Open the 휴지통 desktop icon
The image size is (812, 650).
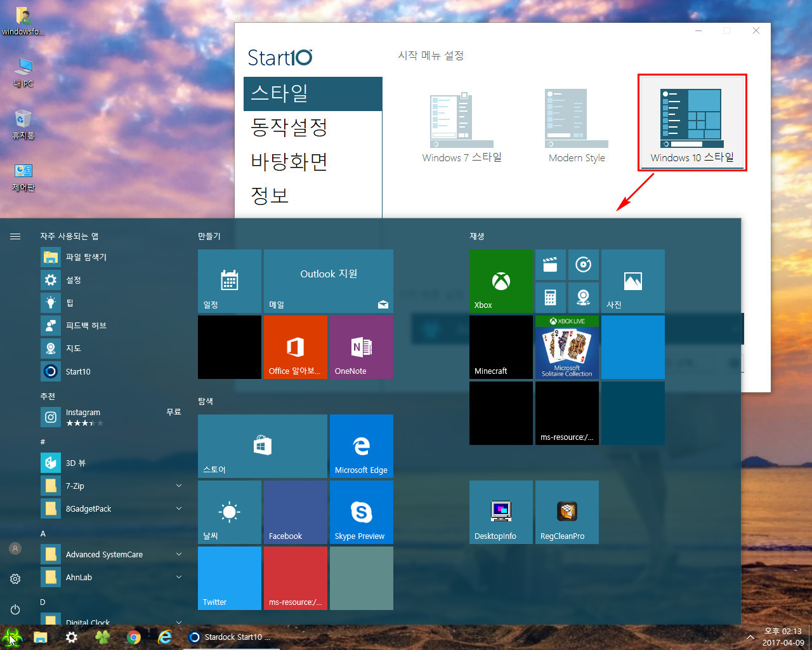point(23,124)
